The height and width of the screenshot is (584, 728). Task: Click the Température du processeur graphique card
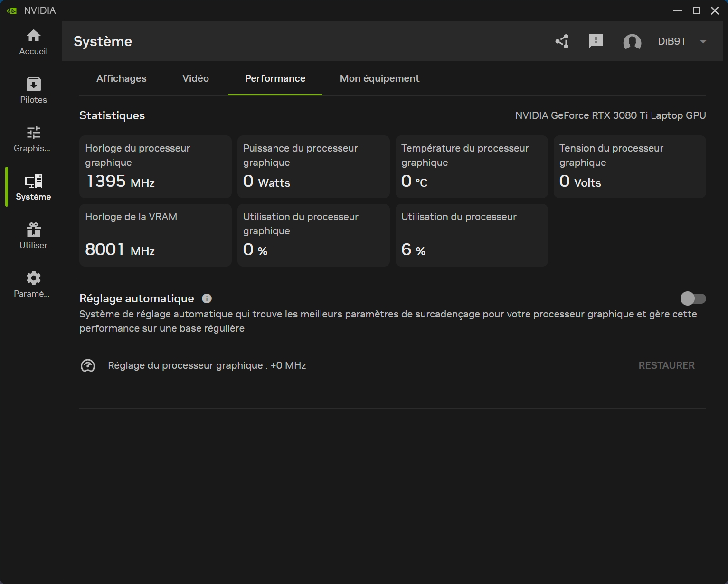click(472, 167)
